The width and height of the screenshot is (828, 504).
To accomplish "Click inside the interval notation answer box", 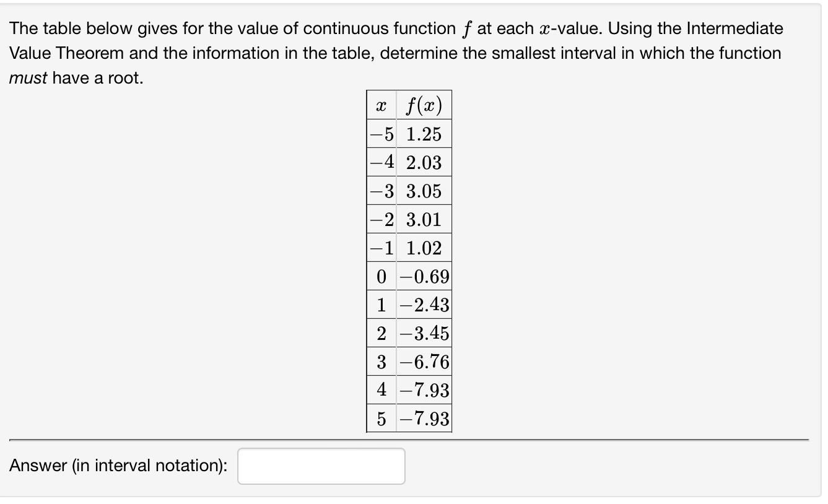I will point(320,466).
